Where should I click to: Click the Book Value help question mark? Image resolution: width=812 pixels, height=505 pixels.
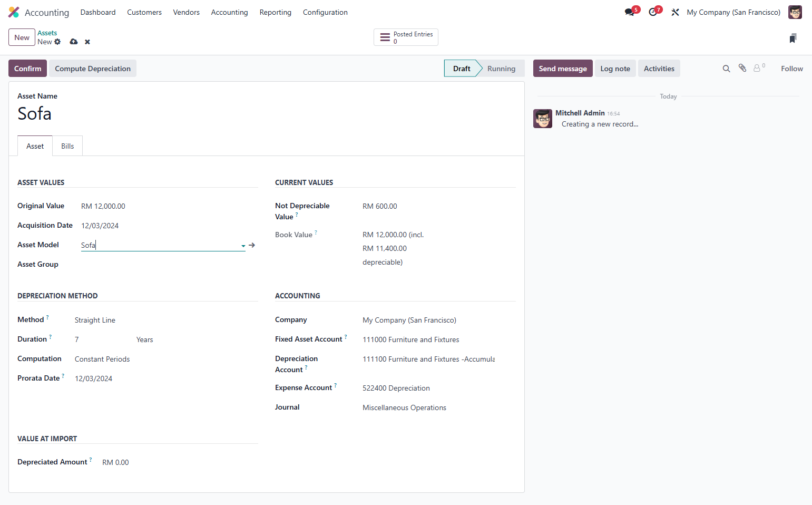point(316,232)
